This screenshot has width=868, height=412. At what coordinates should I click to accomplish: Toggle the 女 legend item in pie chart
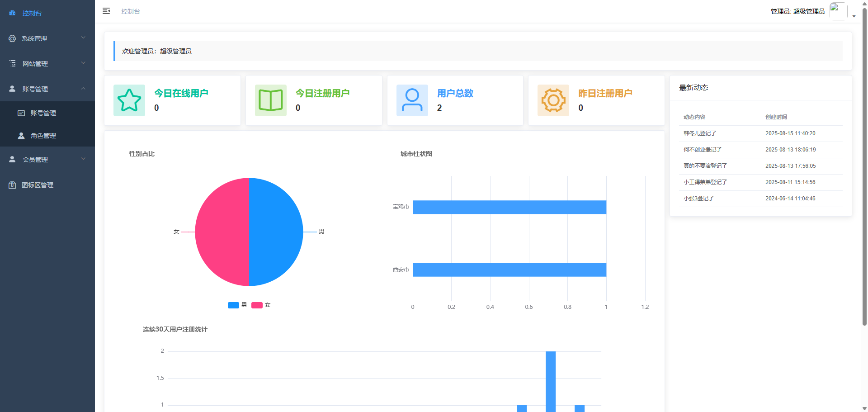261,305
